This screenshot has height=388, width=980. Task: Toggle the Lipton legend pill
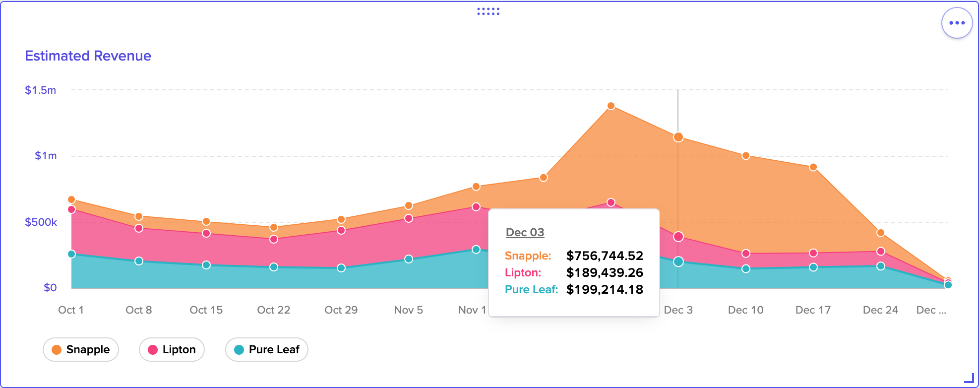pyautogui.click(x=172, y=349)
